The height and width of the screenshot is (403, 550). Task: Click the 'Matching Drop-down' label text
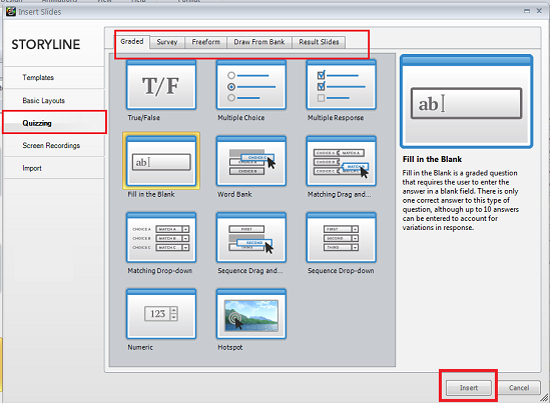pyautogui.click(x=160, y=271)
